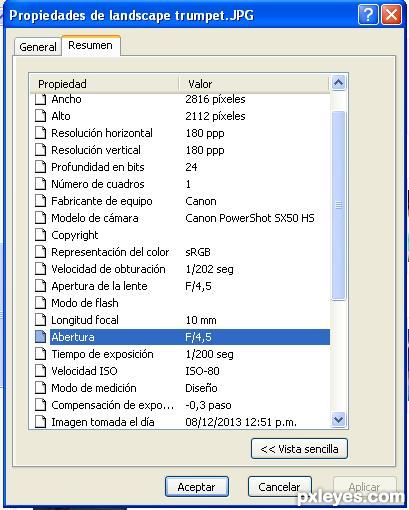Click the scrollbar up arrow

339,83
